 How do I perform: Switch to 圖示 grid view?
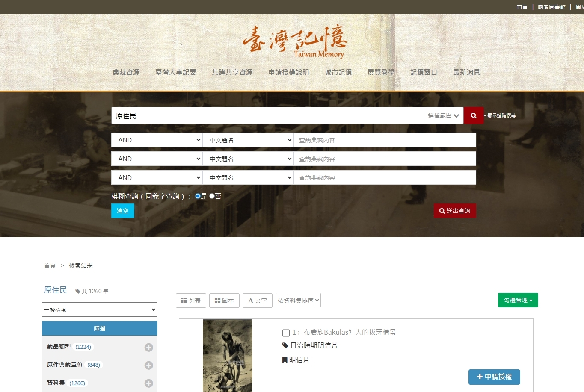coord(224,301)
